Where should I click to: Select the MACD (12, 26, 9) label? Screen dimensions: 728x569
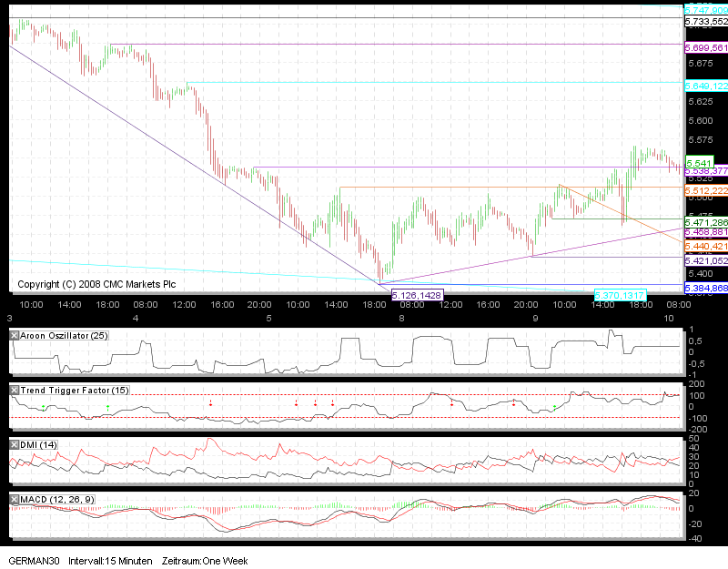coord(57,500)
